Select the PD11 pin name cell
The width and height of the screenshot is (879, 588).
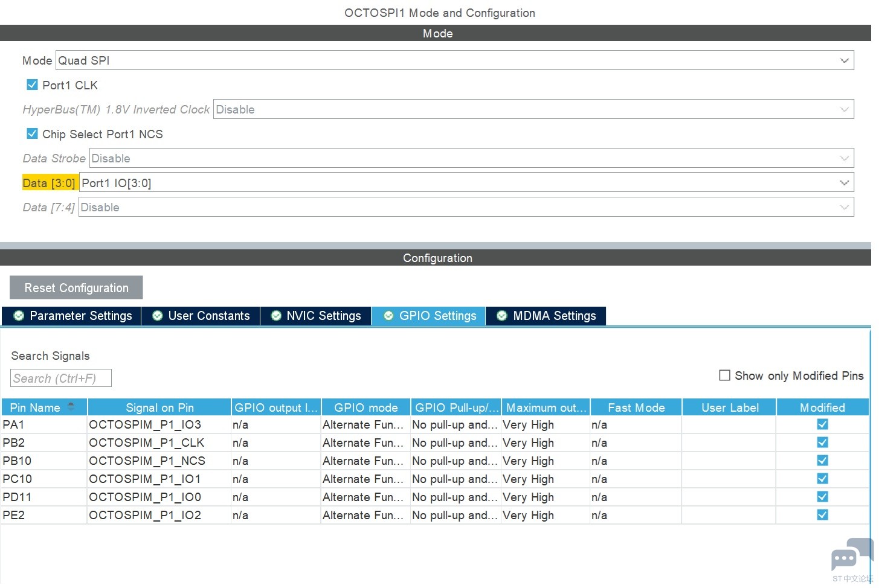(44, 497)
